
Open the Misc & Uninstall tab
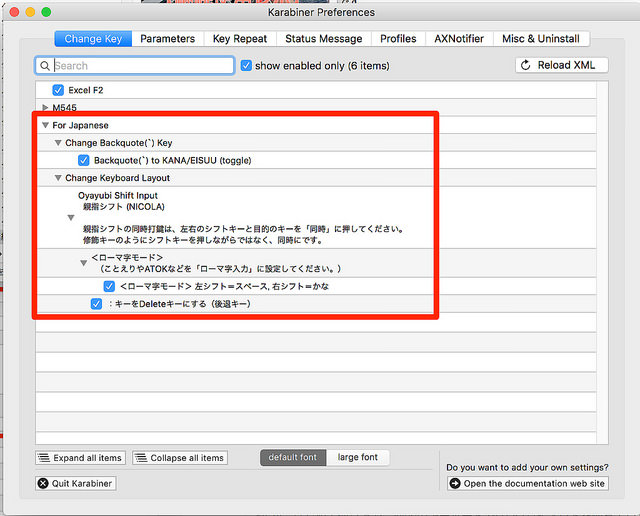tap(541, 39)
